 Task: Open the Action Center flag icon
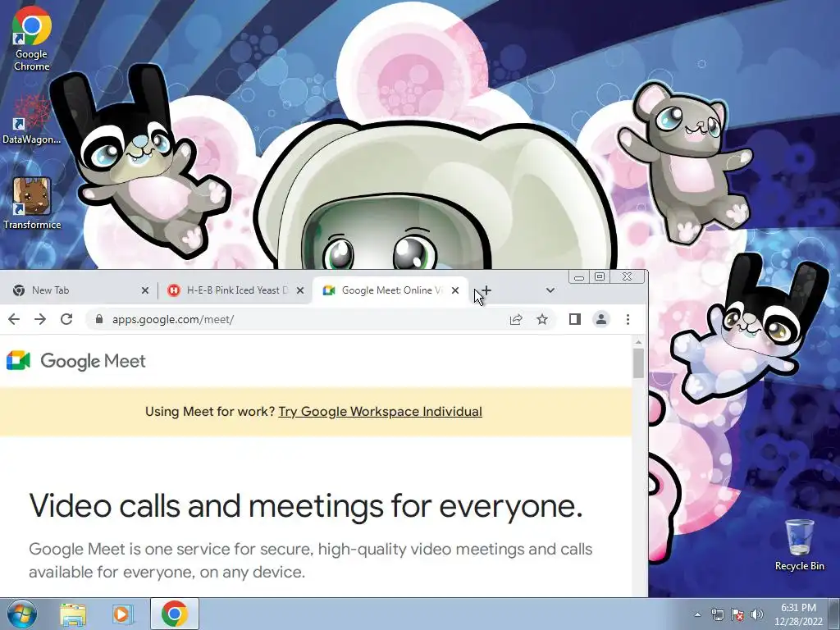pos(737,614)
